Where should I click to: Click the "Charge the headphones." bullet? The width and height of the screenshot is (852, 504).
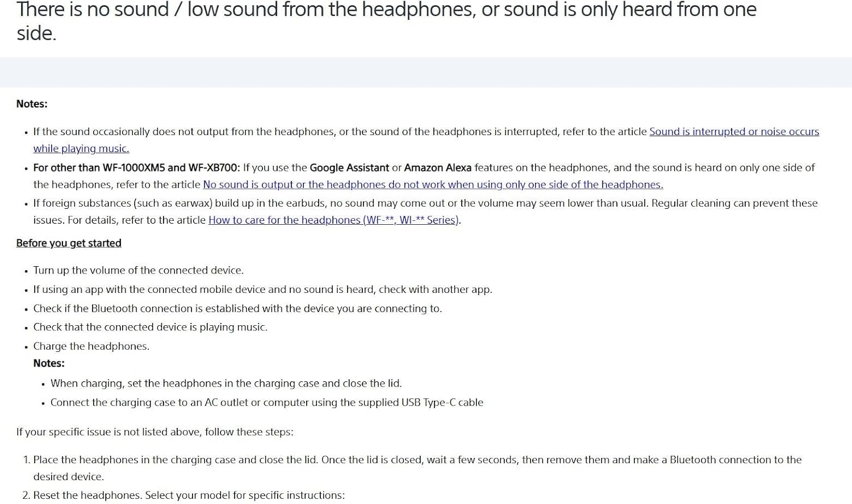click(91, 346)
